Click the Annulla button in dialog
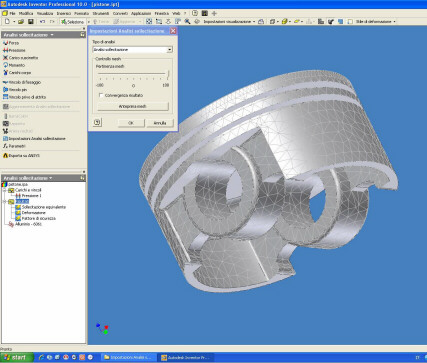 tap(160, 123)
